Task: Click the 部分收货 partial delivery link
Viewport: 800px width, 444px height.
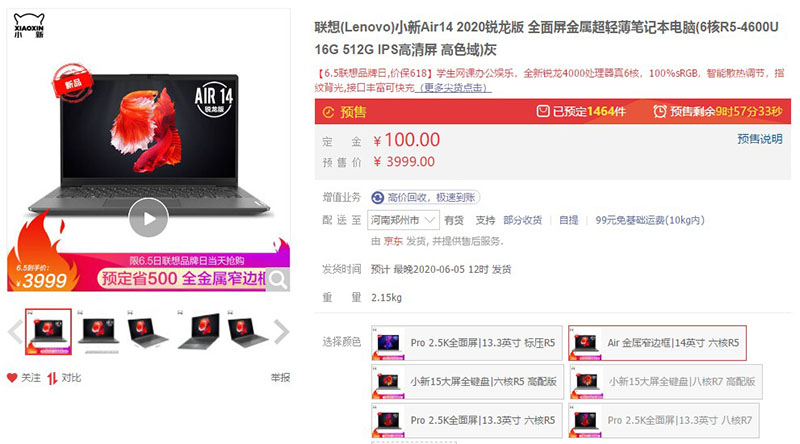Action: pyautogui.click(x=522, y=220)
